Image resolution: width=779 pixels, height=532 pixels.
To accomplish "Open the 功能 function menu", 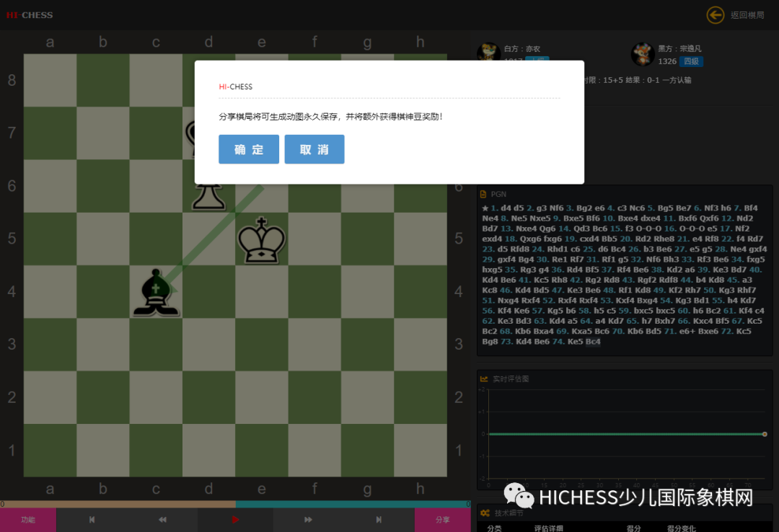I will (27, 519).
